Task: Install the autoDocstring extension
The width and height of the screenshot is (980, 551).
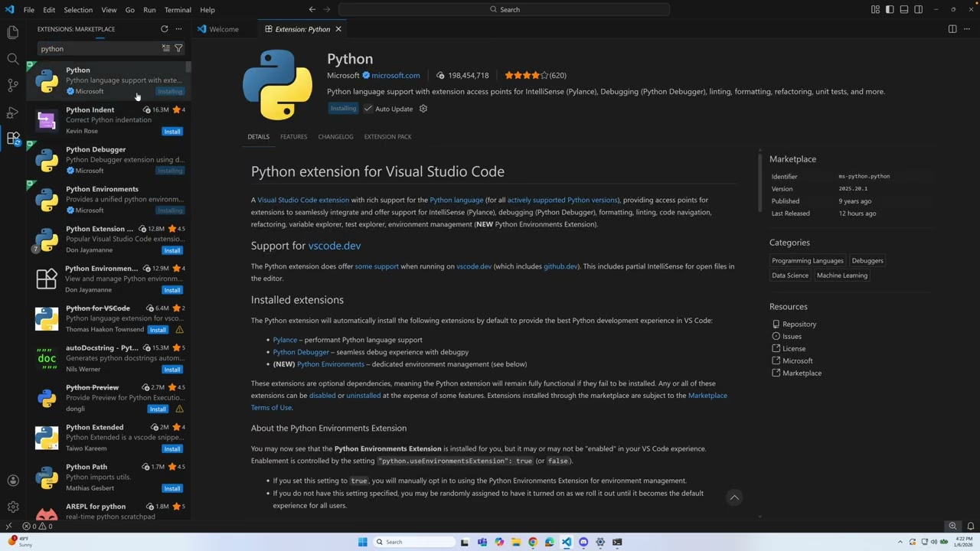Action: coord(172,369)
